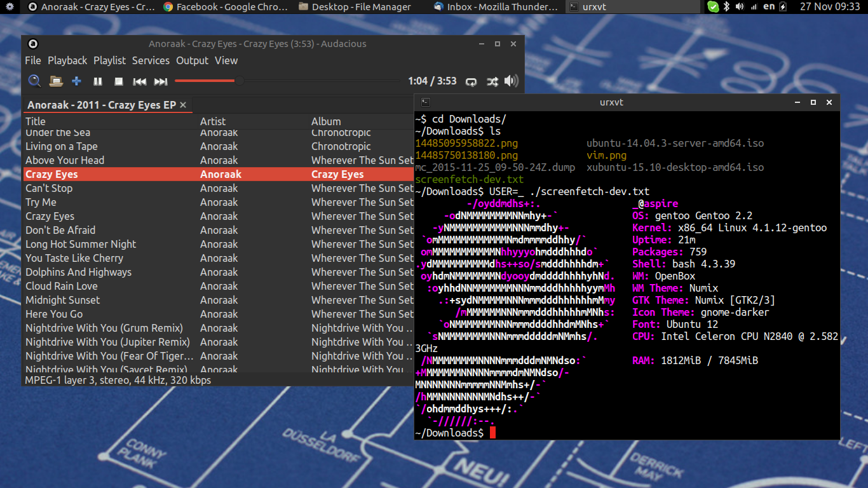Viewport: 868px width, 488px height.
Task: Select the song Here You Go
Action: (x=218, y=314)
